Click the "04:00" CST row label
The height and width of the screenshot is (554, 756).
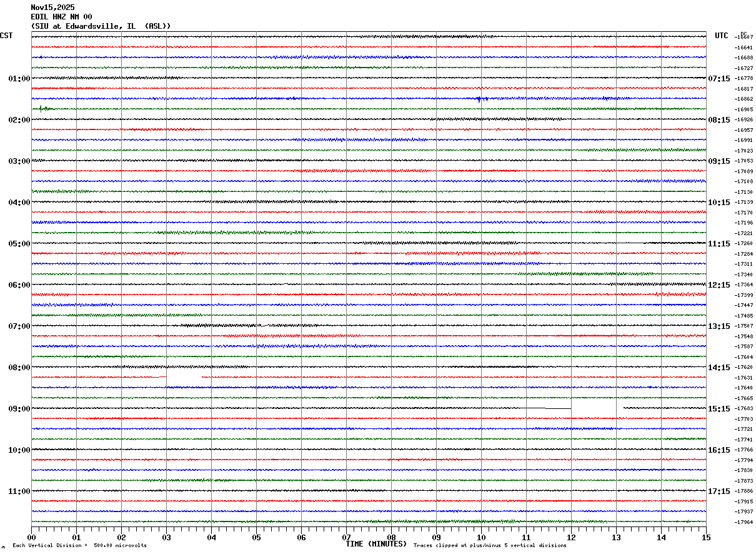click(19, 203)
